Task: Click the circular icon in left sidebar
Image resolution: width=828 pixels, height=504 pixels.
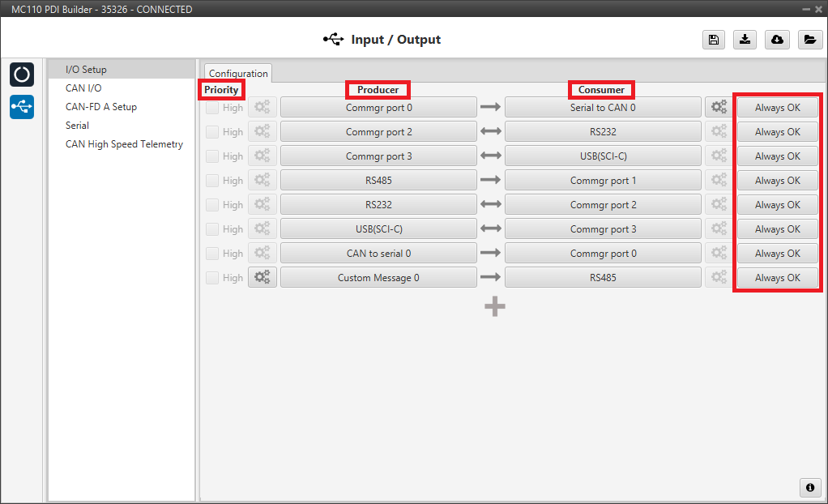Action: (x=22, y=75)
